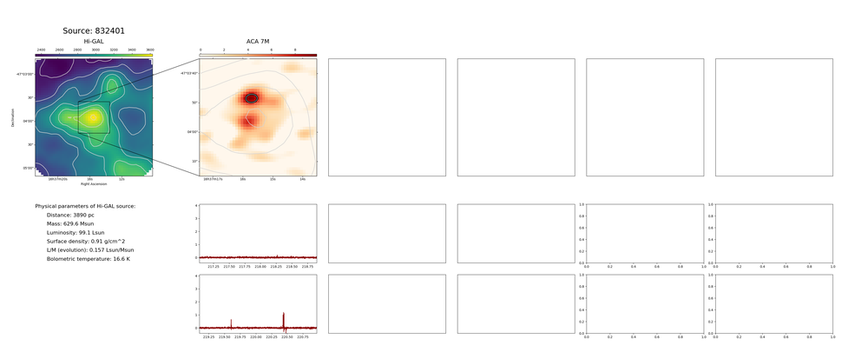868x352 pixels.
Task: Click the ellipse-marked core in the ACA 7M image
Action: coord(252,98)
